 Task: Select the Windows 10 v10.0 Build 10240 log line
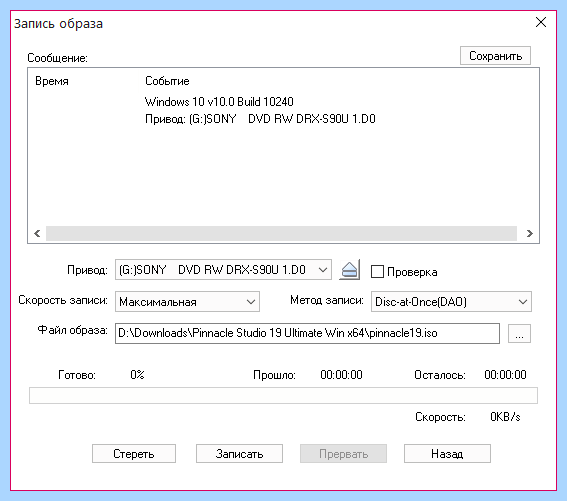point(219,102)
